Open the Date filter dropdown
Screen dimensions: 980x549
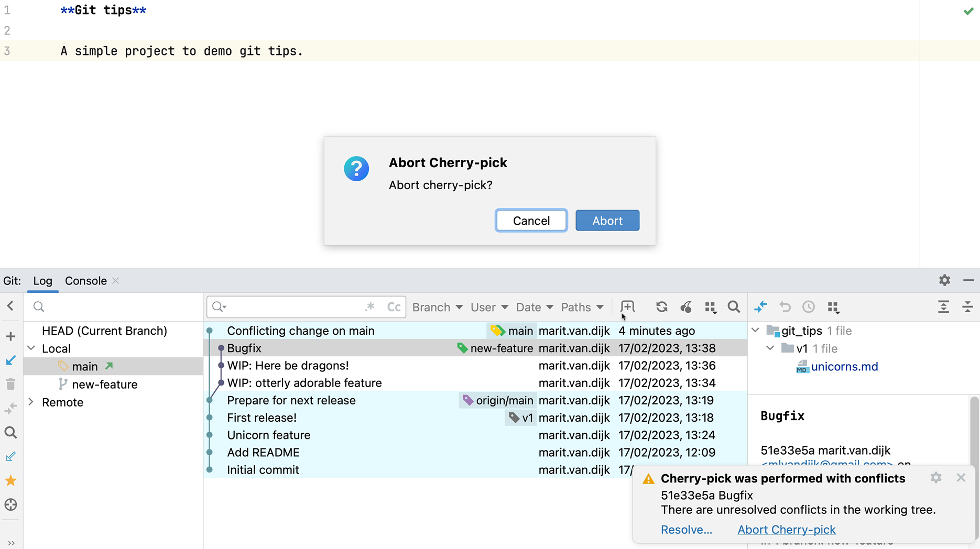click(x=535, y=307)
